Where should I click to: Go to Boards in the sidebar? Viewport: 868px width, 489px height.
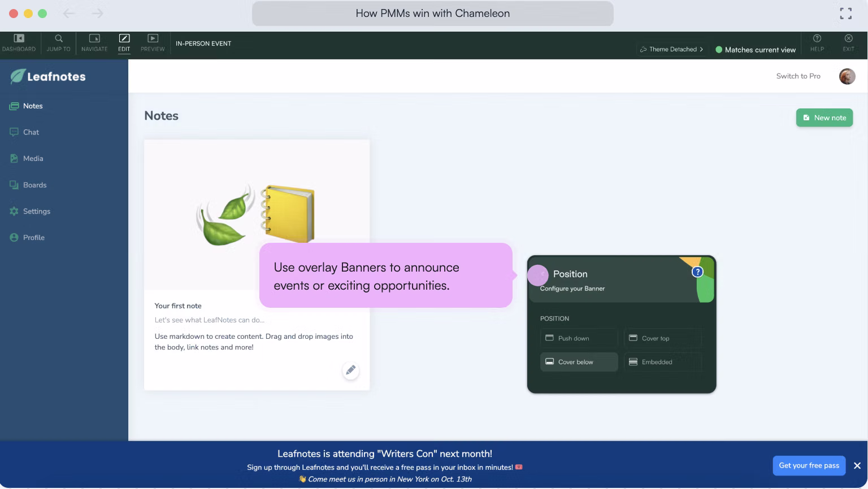coord(34,185)
